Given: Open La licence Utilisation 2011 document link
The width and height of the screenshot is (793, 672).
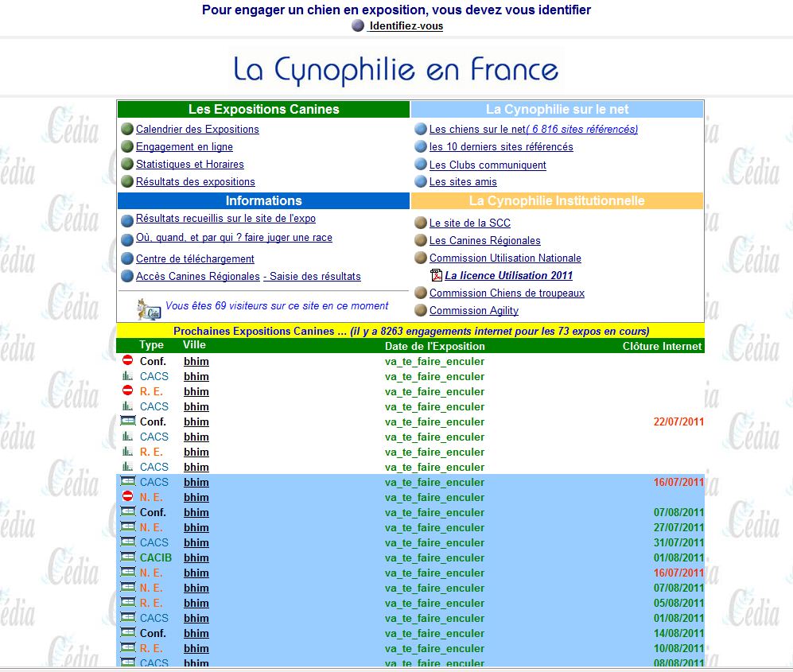Looking at the screenshot, I should point(509,275).
